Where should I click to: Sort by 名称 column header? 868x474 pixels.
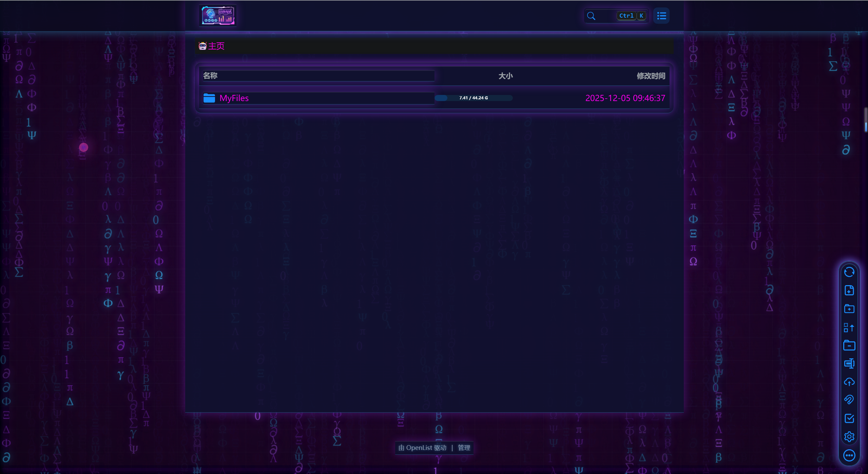(x=210, y=76)
